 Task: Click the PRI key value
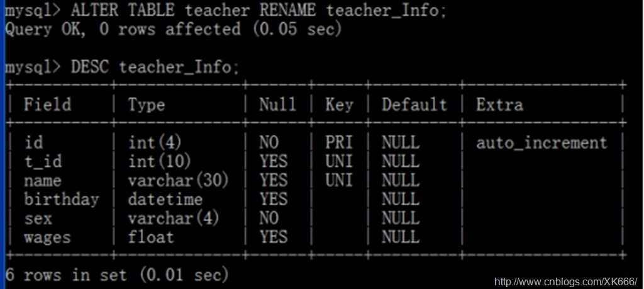tap(339, 143)
